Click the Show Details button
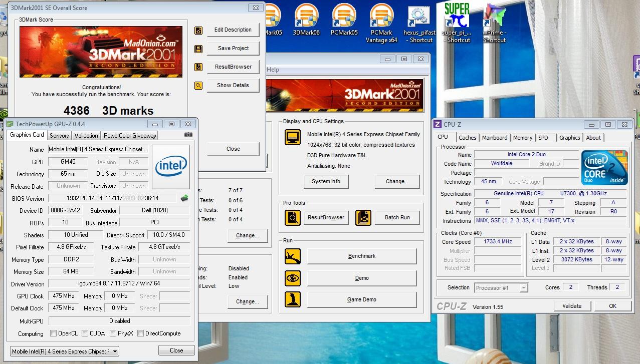The width and height of the screenshot is (640, 364). pyautogui.click(x=233, y=86)
